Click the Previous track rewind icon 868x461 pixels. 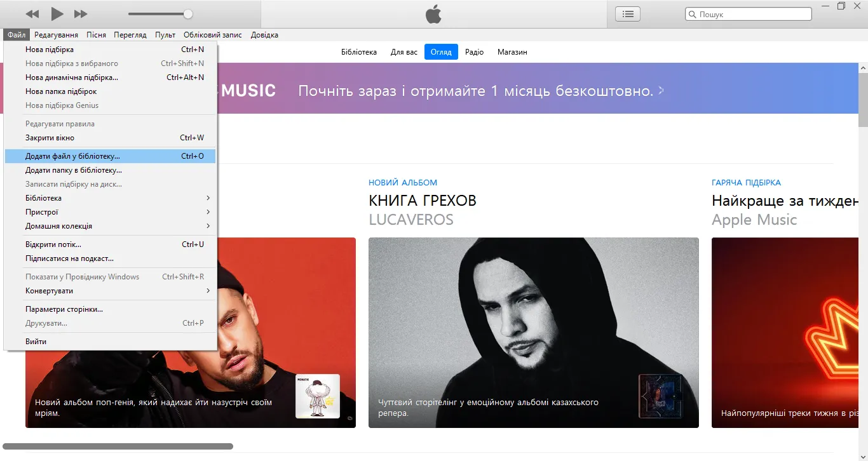pyautogui.click(x=32, y=14)
